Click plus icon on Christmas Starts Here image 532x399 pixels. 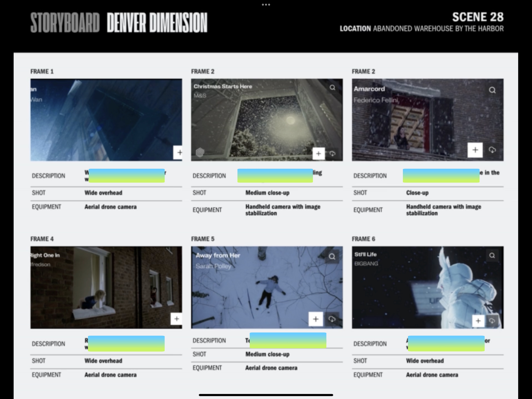coord(318,153)
